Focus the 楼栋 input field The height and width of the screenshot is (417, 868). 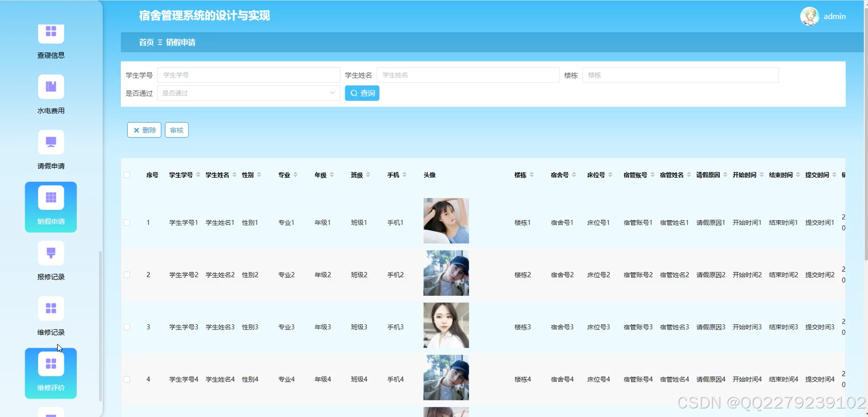tap(680, 75)
